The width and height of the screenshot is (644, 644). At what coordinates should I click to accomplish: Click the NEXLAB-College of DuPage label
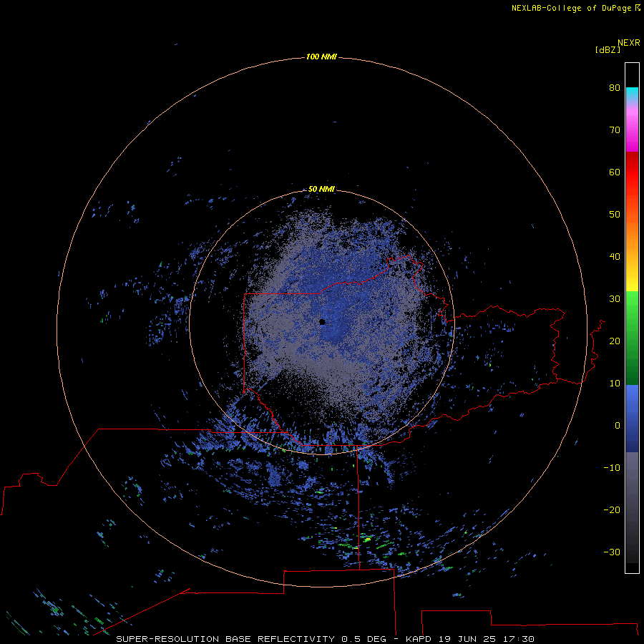pos(572,8)
